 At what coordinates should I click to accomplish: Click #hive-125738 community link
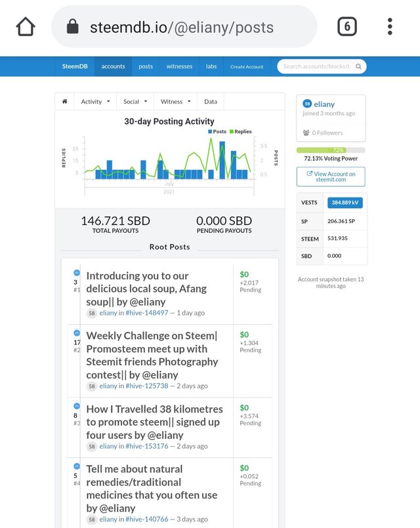pyautogui.click(x=146, y=386)
